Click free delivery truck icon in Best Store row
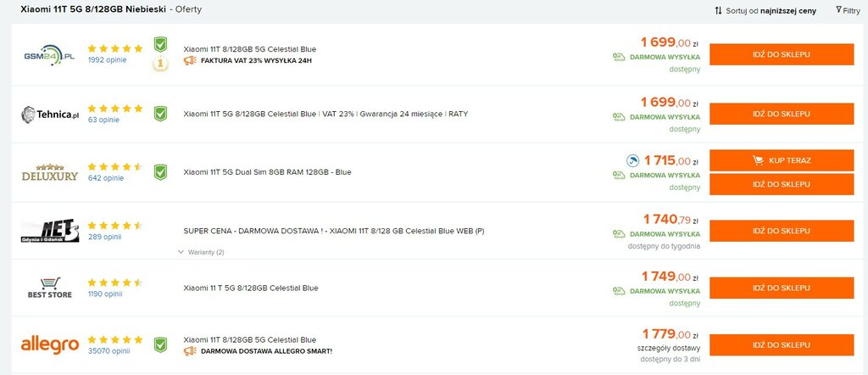 (619, 291)
